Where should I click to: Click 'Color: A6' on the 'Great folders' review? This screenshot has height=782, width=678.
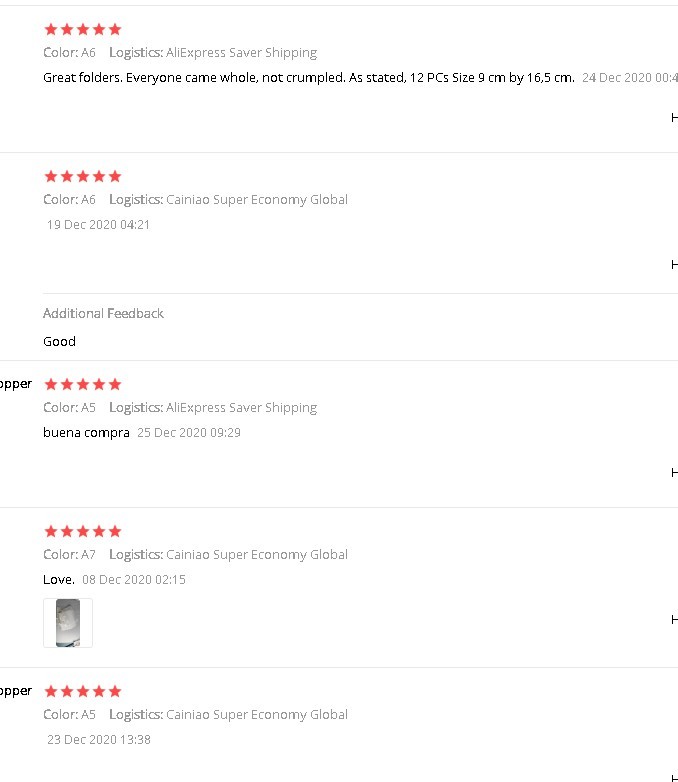69,52
